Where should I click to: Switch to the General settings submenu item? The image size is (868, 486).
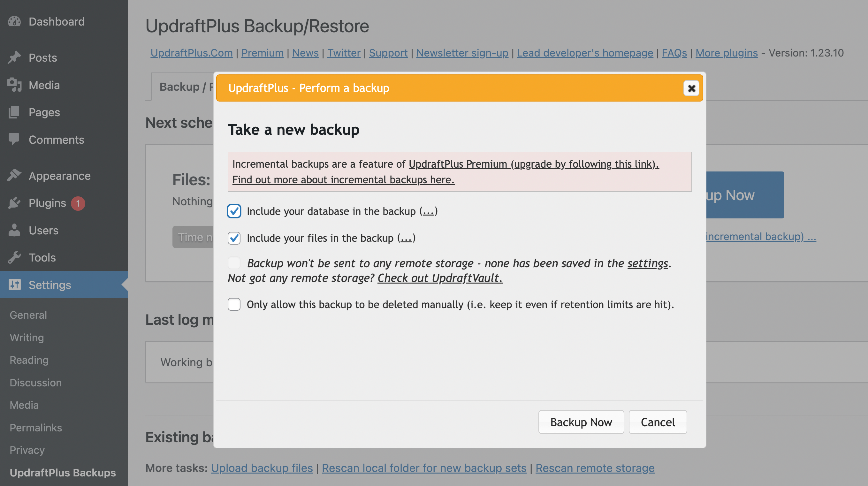(x=28, y=315)
